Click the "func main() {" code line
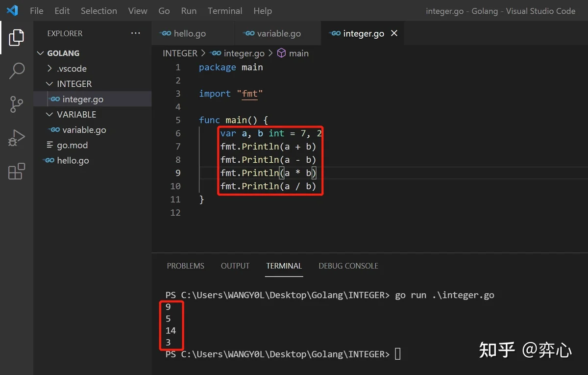Viewport: 588px width, 375px height. (x=234, y=120)
